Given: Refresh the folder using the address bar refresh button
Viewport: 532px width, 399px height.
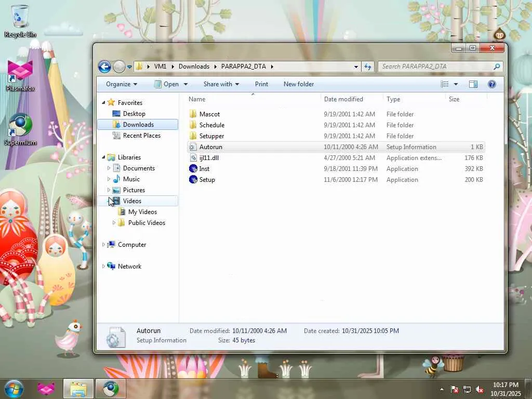Looking at the screenshot, I should point(368,66).
